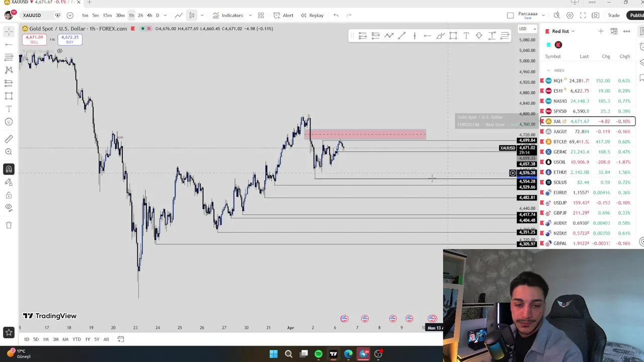Open the Windows Start menu
Image resolution: width=644 pixels, height=362 pixels.
click(x=273, y=354)
